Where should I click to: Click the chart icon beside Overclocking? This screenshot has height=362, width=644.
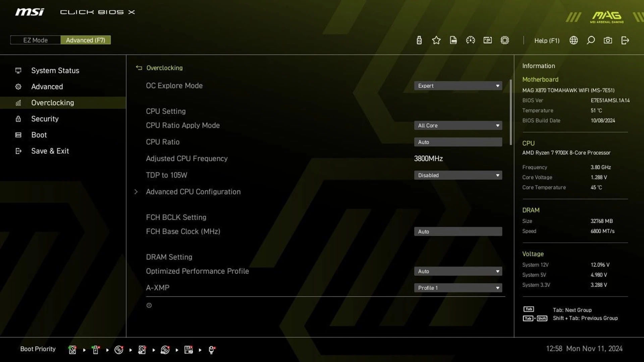click(x=18, y=103)
